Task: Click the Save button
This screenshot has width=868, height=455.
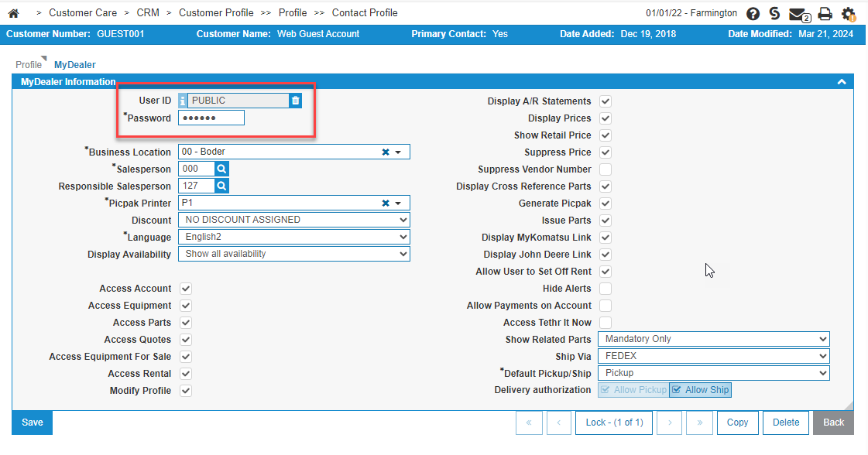Action: [x=33, y=422]
